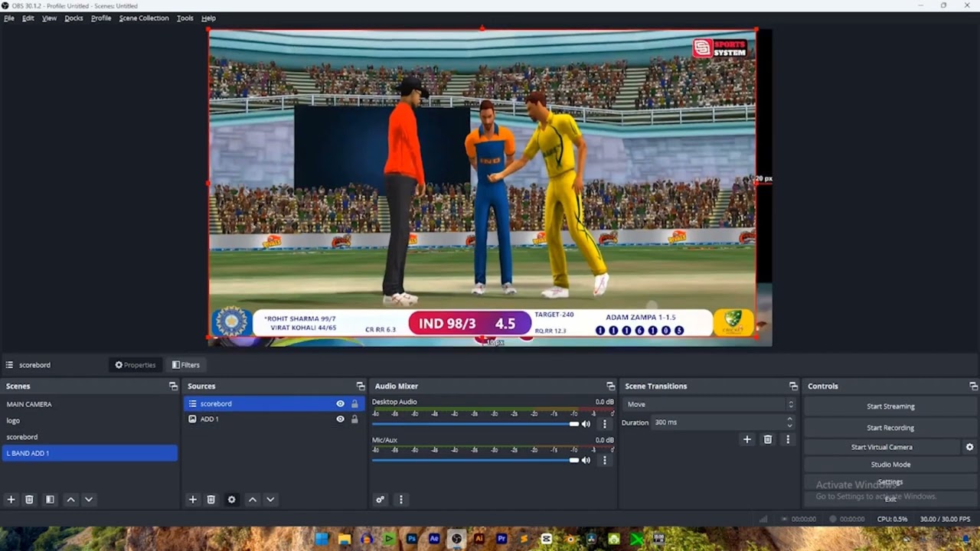Open the Move transition dropdown
The height and width of the screenshot is (551, 980).
click(710, 404)
